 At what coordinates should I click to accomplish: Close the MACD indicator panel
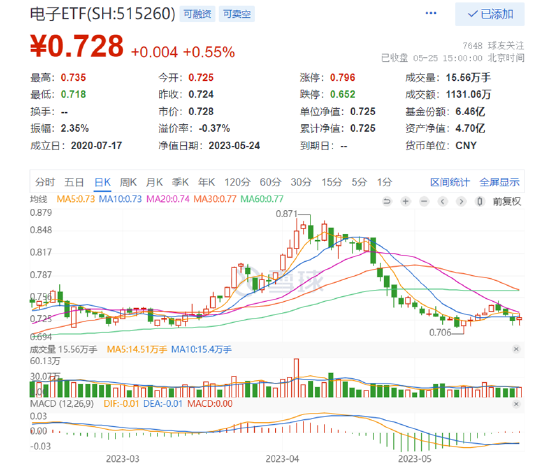pyautogui.click(x=516, y=404)
